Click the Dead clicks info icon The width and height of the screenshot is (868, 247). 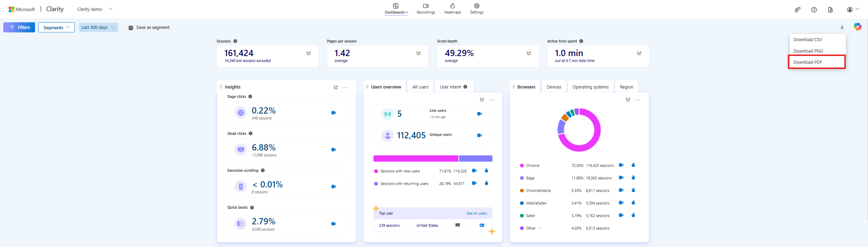(x=251, y=133)
